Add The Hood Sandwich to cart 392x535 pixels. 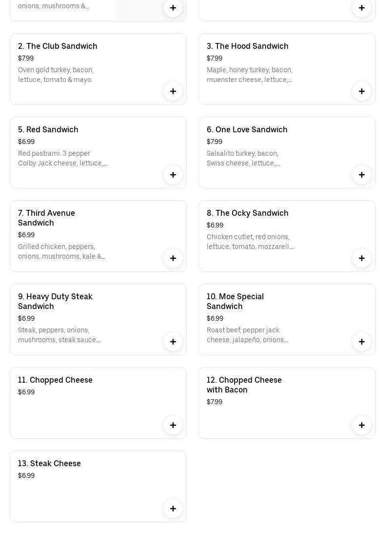point(362,91)
